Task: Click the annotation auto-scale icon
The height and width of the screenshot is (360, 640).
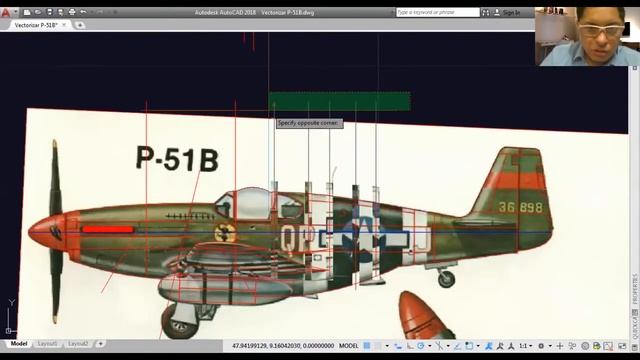Action: (500, 346)
